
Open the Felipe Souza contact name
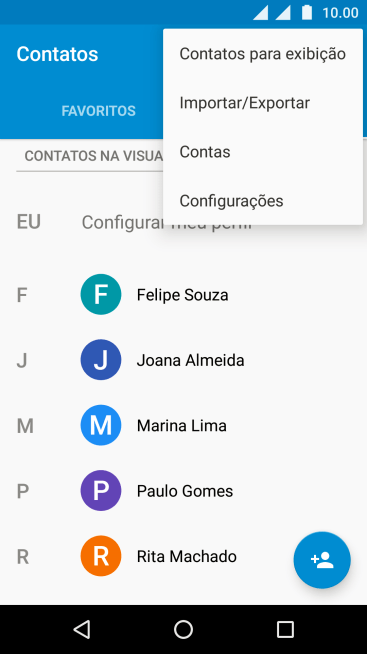coord(182,295)
